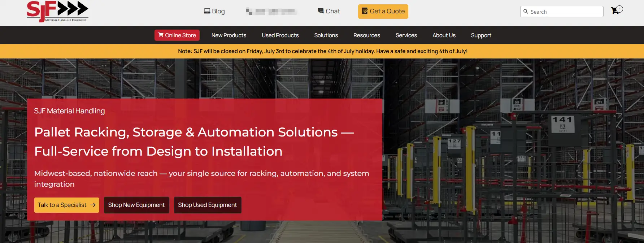Click the Midwest-based, nationwide reach subheading
This screenshot has height=243, width=644.
[202, 179]
